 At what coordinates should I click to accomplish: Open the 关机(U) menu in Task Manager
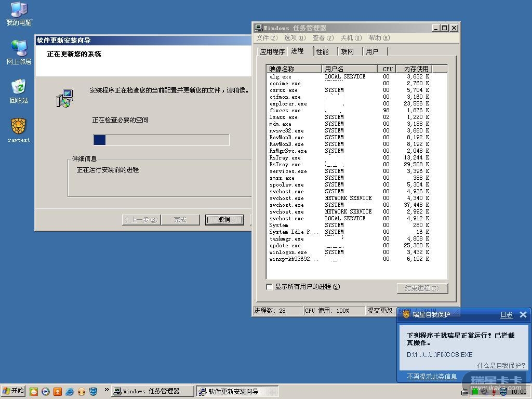tap(351, 38)
